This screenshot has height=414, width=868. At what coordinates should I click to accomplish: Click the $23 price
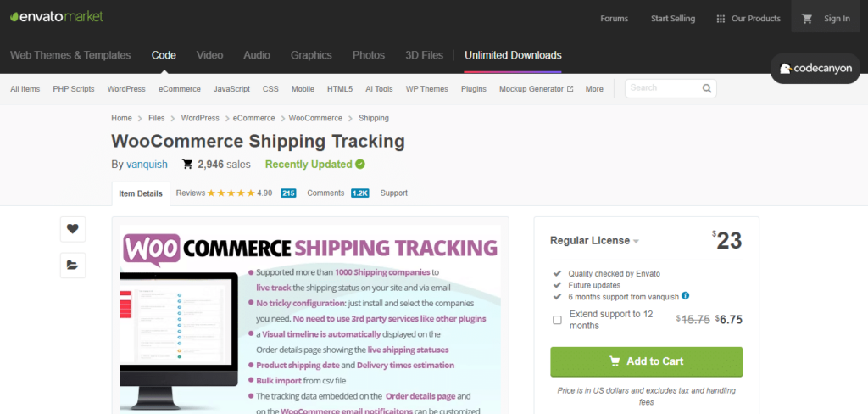[x=726, y=241]
